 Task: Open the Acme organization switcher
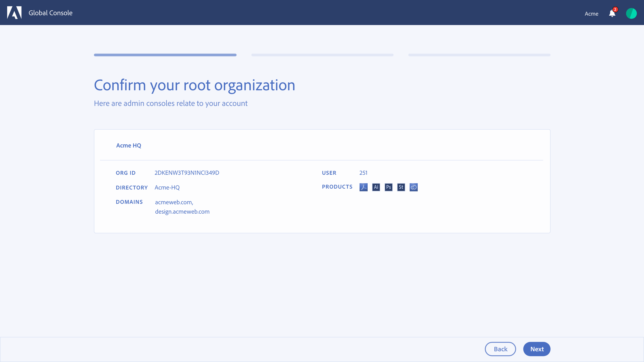pos(591,14)
